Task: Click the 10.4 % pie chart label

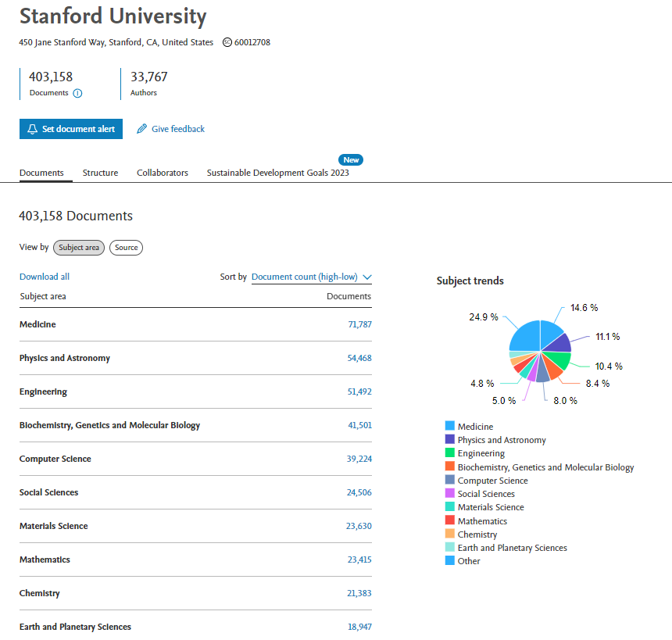Action: coord(609,366)
